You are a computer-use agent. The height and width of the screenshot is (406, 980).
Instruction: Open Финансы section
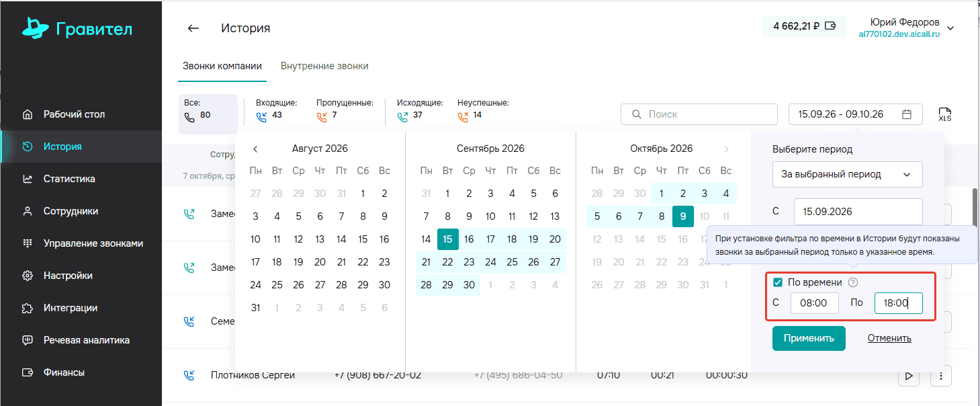(81, 372)
